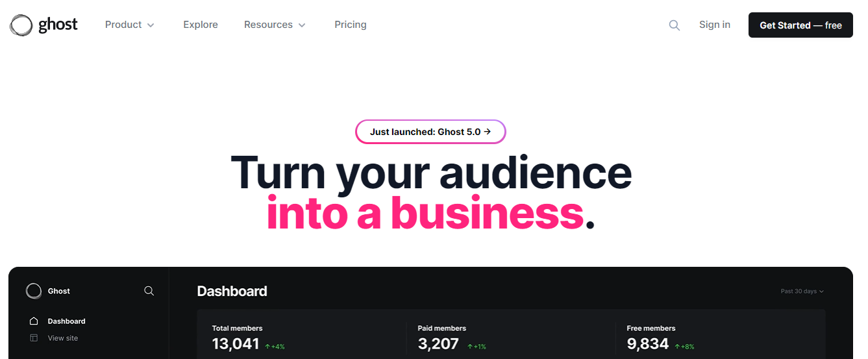Open site search via the magnifier icon
Viewport: 868px width, 359px height.
pyautogui.click(x=675, y=25)
